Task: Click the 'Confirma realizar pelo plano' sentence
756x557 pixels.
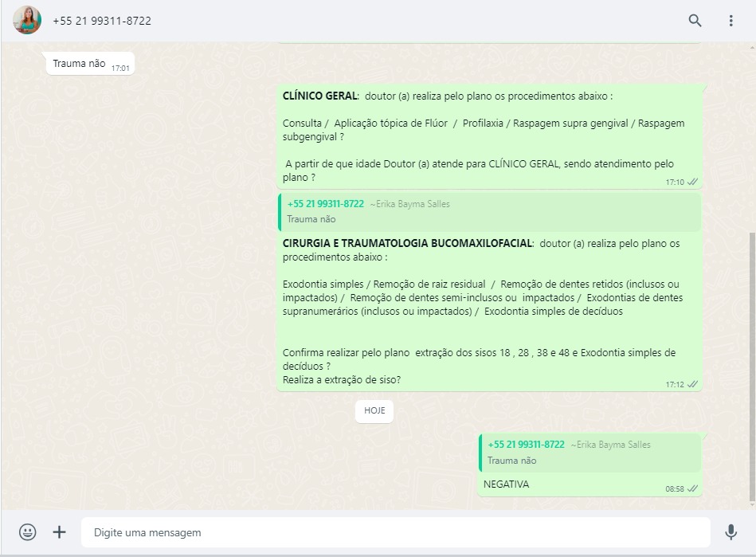Action: click(x=479, y=359)
